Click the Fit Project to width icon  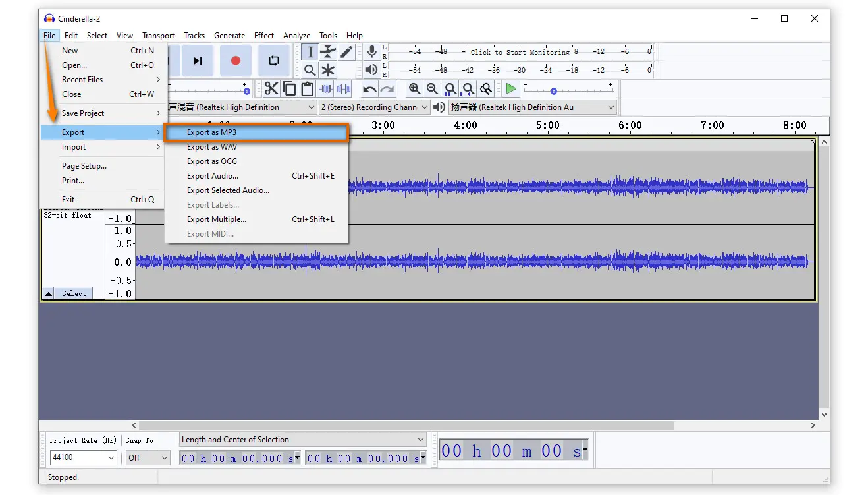(x=468, y=89)
